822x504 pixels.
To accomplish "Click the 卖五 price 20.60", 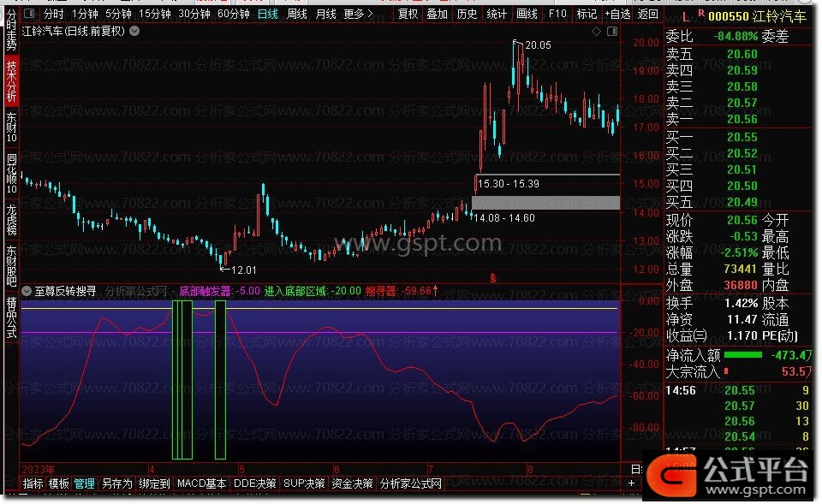I will pos(742,55).
